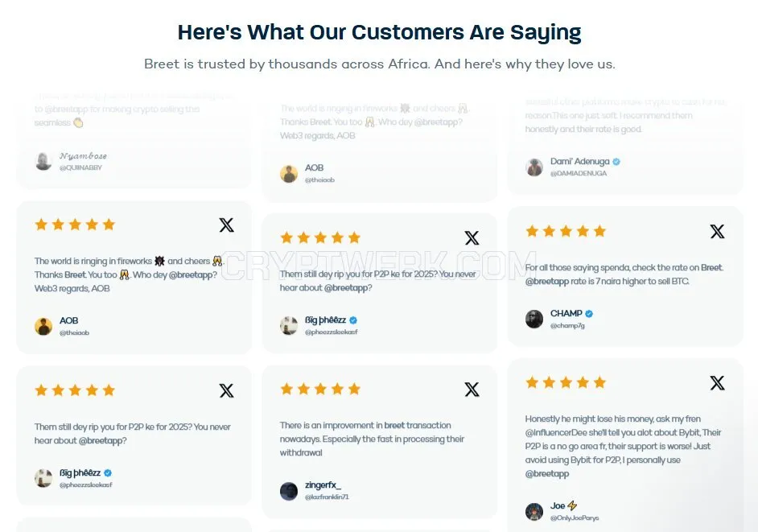
Task: Click Nyambose's avatar image
Action: 43,161
